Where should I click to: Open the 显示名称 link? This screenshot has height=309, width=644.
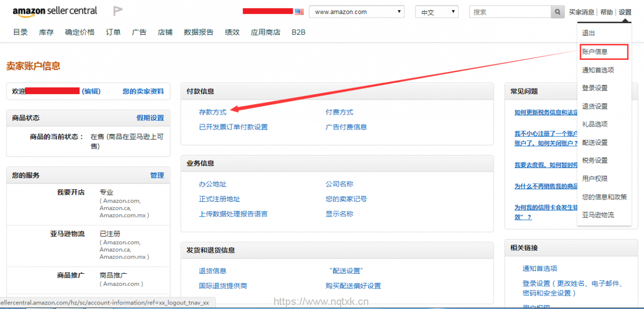[340, 214]
